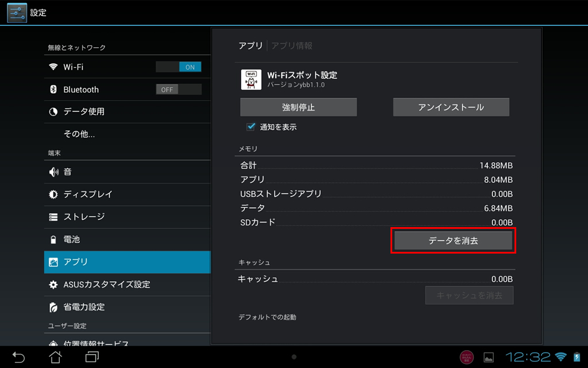
Task: Click the USBストレージアプリ row label
Action: click(x=281, y=194)
